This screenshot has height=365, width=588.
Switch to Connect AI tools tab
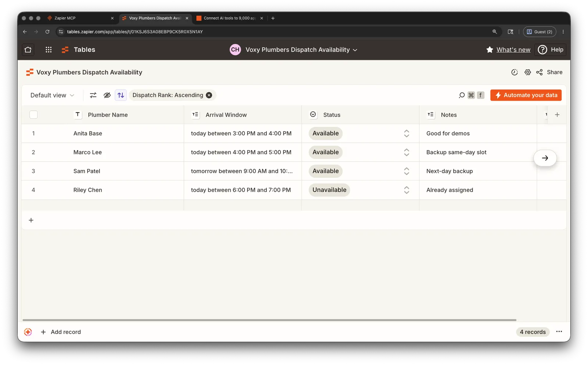click(x=230, y=18)
